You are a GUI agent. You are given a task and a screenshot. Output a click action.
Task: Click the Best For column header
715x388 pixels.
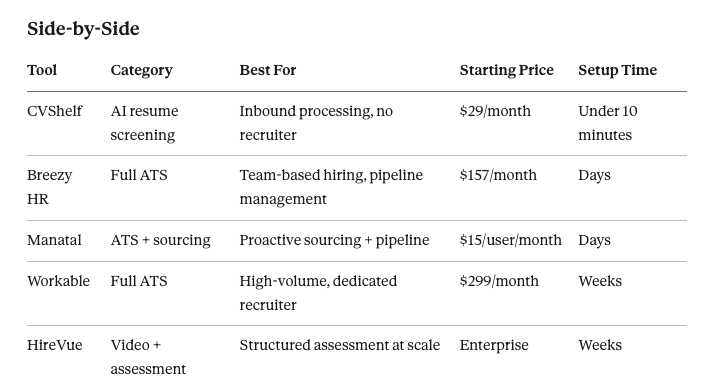(x=268, y=70)
